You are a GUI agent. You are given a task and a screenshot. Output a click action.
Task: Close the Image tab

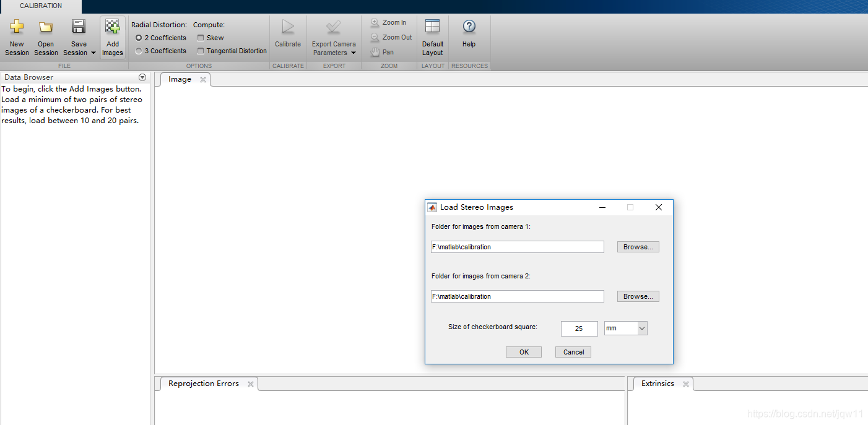tap(202, 80)
